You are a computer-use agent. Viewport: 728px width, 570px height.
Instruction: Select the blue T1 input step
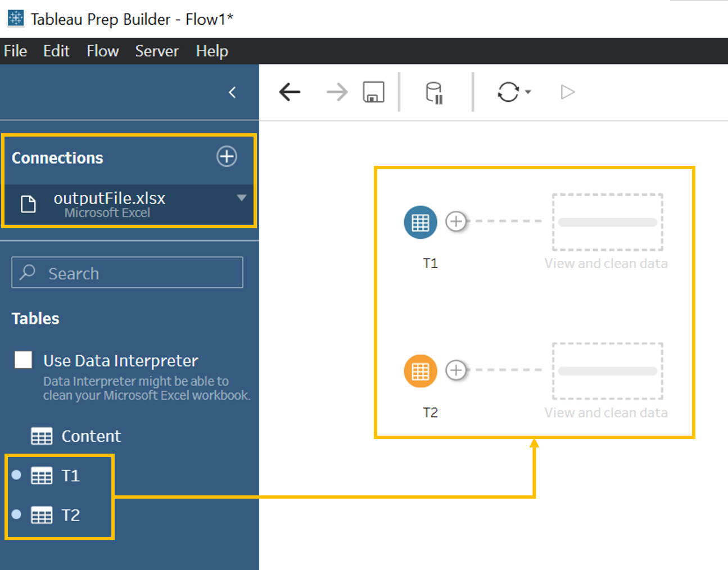pyautogui.click(x=420, y=223)
